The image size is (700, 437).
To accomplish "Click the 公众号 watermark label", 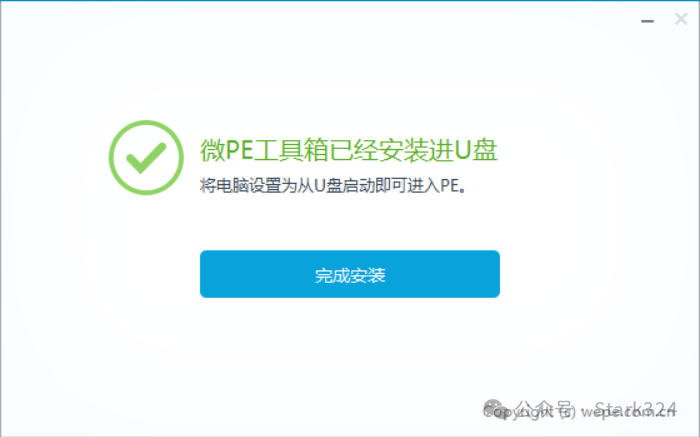I will tap(544, 408).
